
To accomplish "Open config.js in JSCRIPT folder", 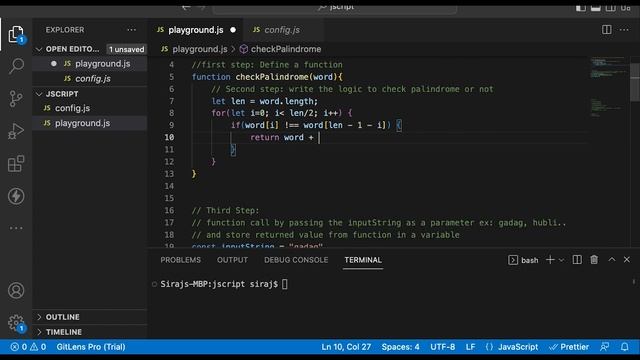I will (x=90, y=108).
